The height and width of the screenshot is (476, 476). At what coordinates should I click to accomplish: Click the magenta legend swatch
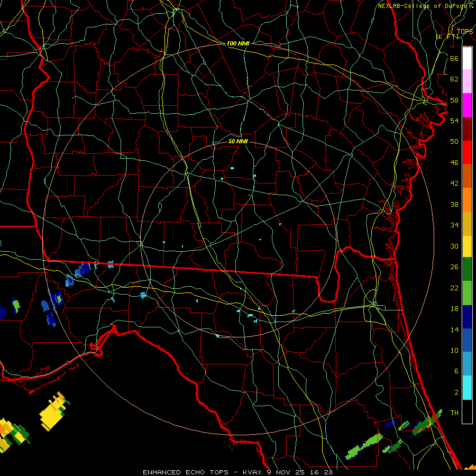[x=467, y=105]
